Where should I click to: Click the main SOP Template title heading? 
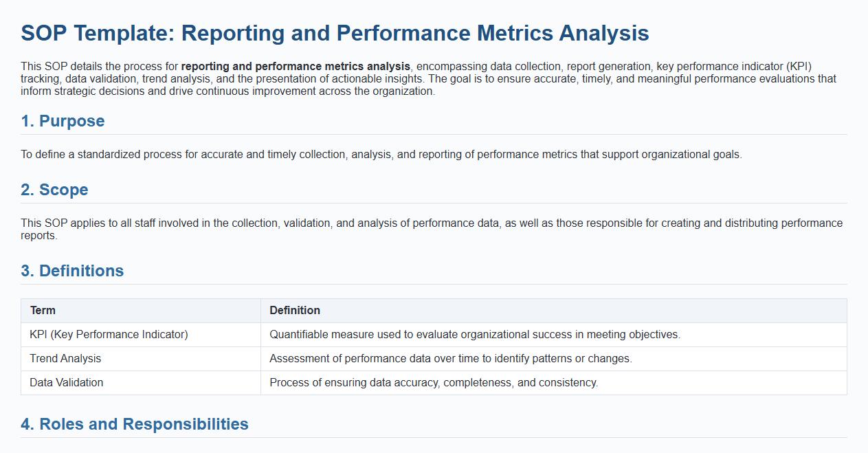click(x=335, y=33)
